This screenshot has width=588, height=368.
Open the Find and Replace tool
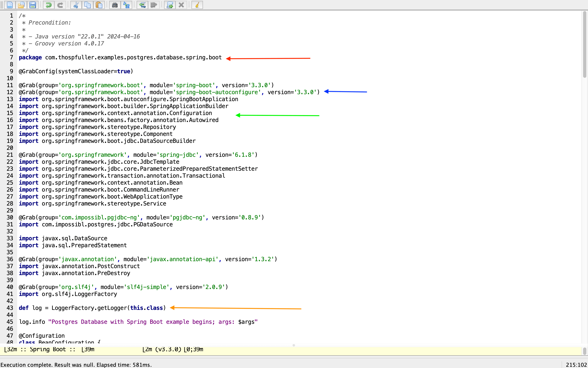[126, 5]
